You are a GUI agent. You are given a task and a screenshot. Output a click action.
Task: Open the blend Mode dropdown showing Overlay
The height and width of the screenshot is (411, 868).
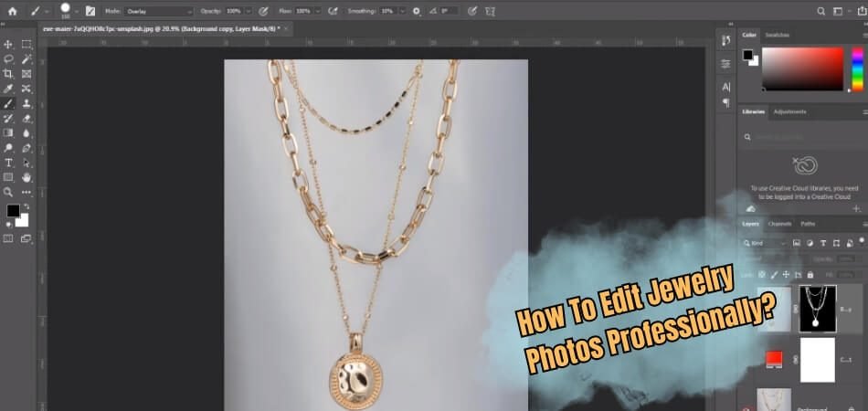(159, 11)
